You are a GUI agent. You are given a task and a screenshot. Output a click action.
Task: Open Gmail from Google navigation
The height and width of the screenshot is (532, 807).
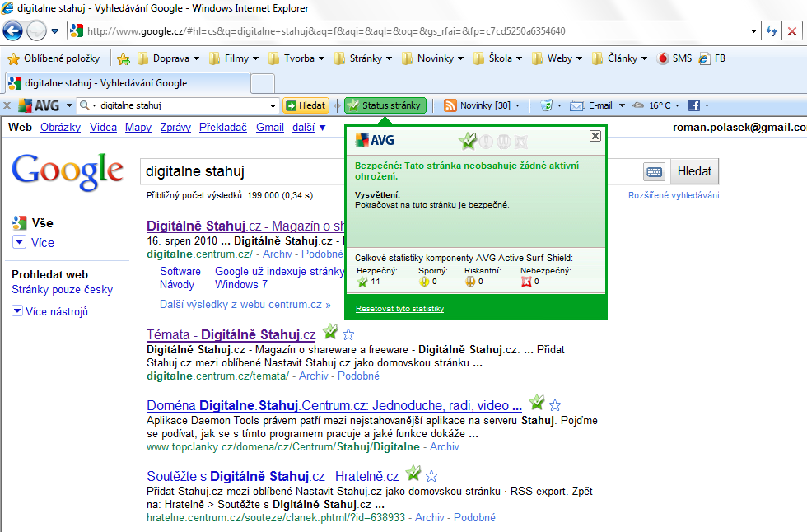point(270,127)
